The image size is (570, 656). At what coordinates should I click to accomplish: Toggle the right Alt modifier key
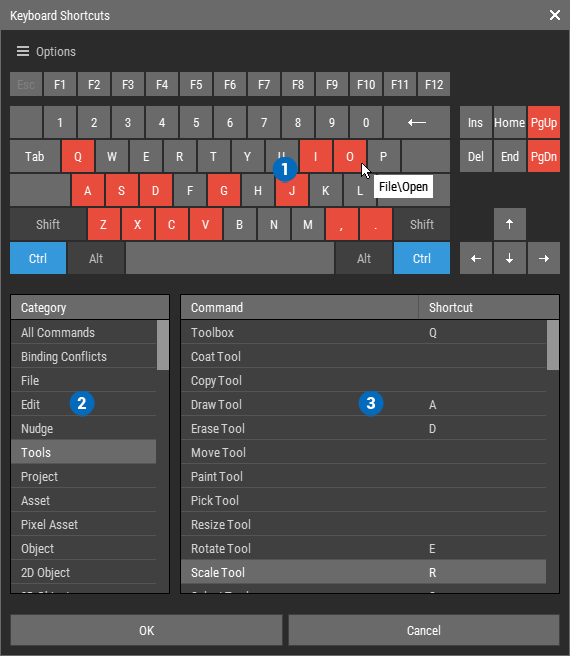point(364,258)
